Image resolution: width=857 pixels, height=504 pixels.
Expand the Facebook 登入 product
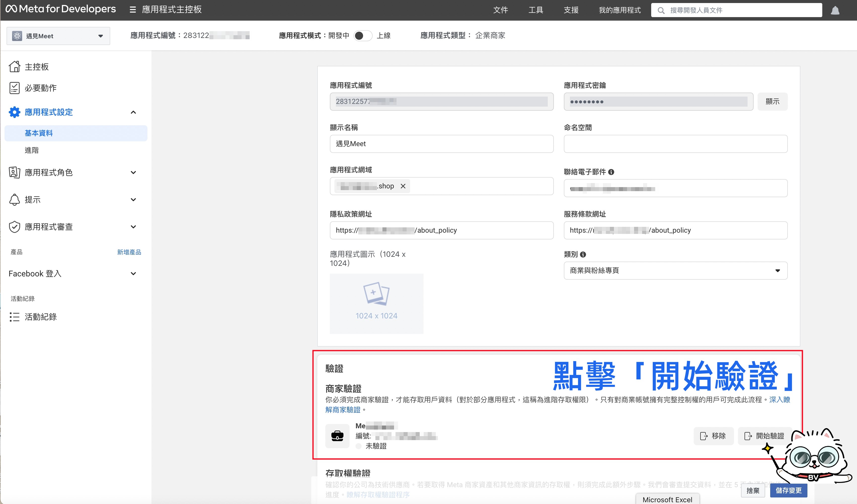click(x=133, y=274)
